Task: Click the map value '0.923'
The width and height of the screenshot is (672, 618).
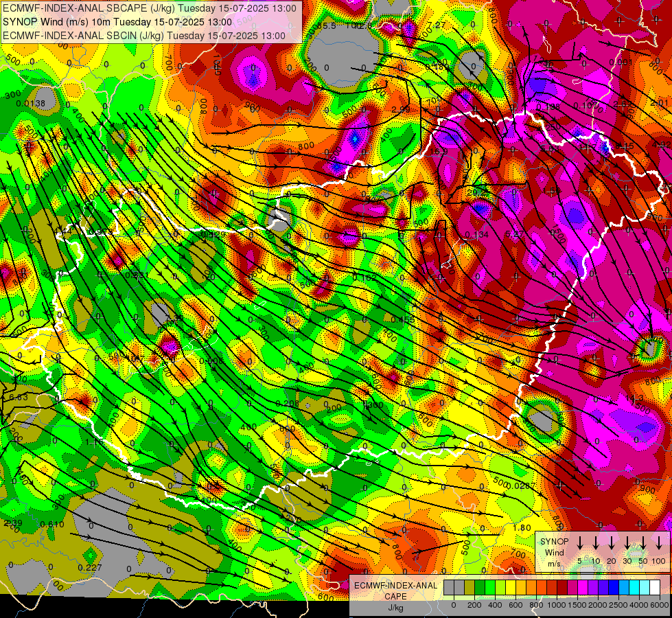Action: click(x=100, y=231)
